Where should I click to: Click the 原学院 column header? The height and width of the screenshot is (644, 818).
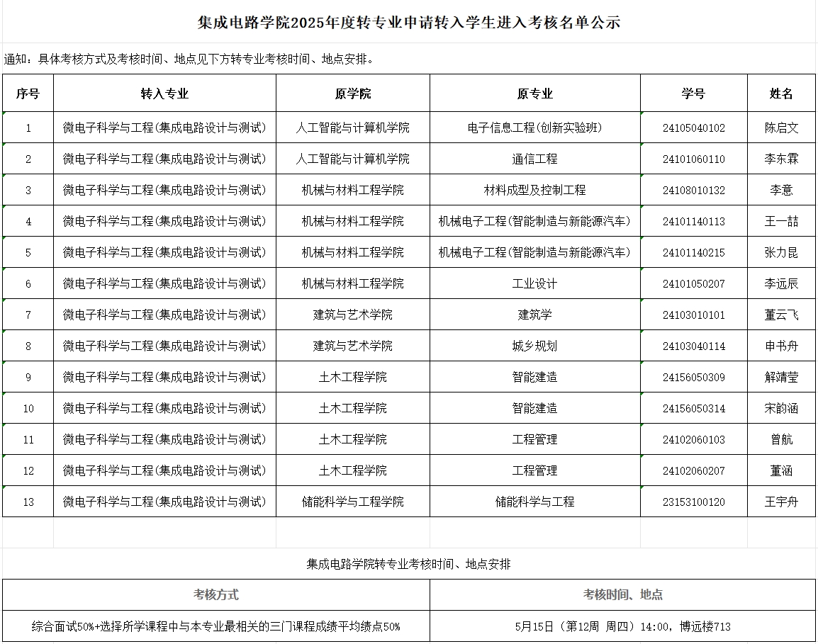point(352,94)
